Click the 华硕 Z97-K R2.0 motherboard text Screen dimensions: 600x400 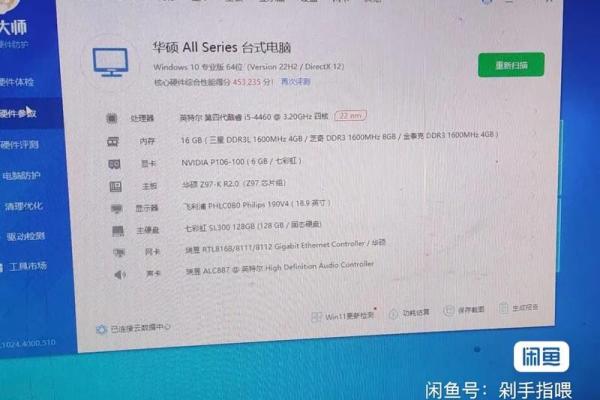click(234, 184)
